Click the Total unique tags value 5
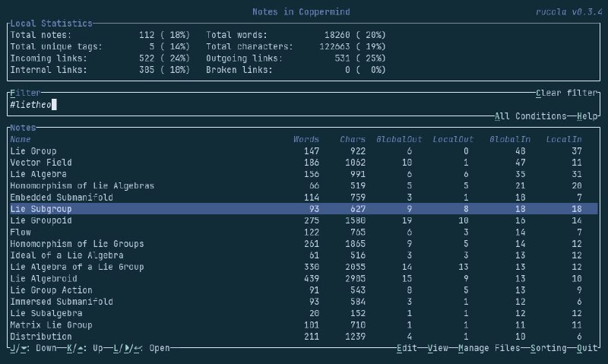The width and height of the screenshot is (608, 364). pos(151,47)
